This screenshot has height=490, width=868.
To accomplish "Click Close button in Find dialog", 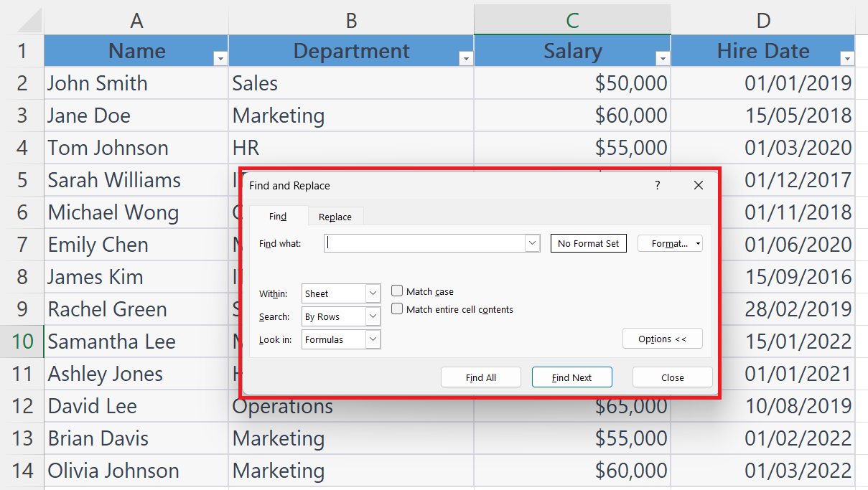I will (672, 377).
